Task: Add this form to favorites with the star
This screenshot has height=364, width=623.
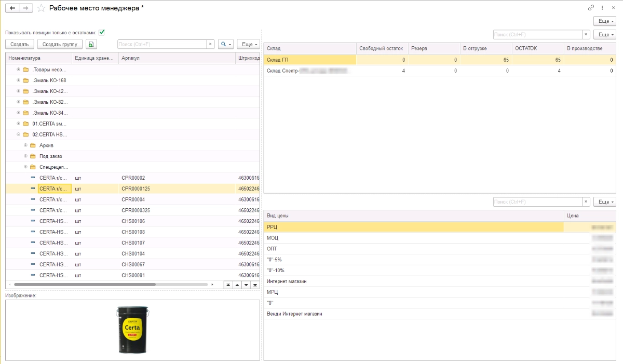Action: (41, 8)
